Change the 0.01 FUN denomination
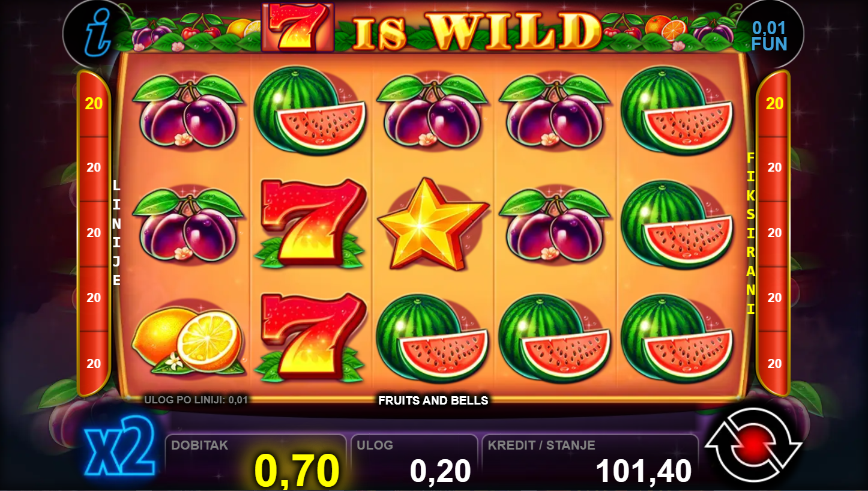 [769, 35]
